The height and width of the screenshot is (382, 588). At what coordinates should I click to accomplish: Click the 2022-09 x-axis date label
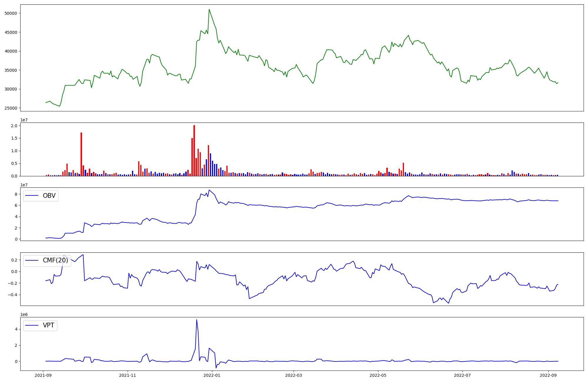coord(548,375)
